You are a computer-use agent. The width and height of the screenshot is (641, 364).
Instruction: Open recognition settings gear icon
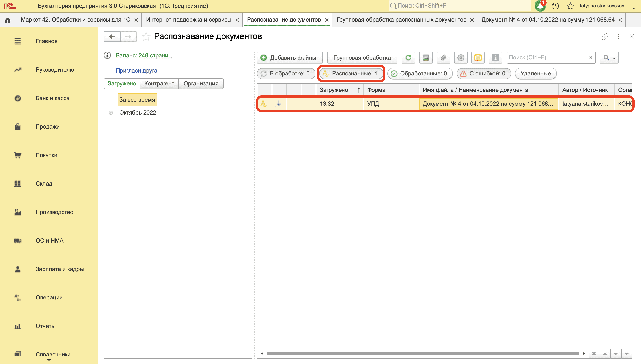click(x=460, y=57)
